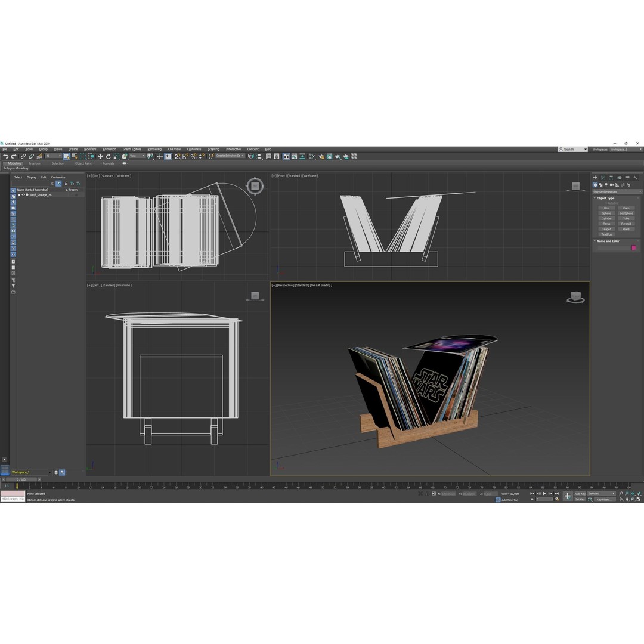Open the Scripting menu
This screenshot has height=644, width=644.
213,150
